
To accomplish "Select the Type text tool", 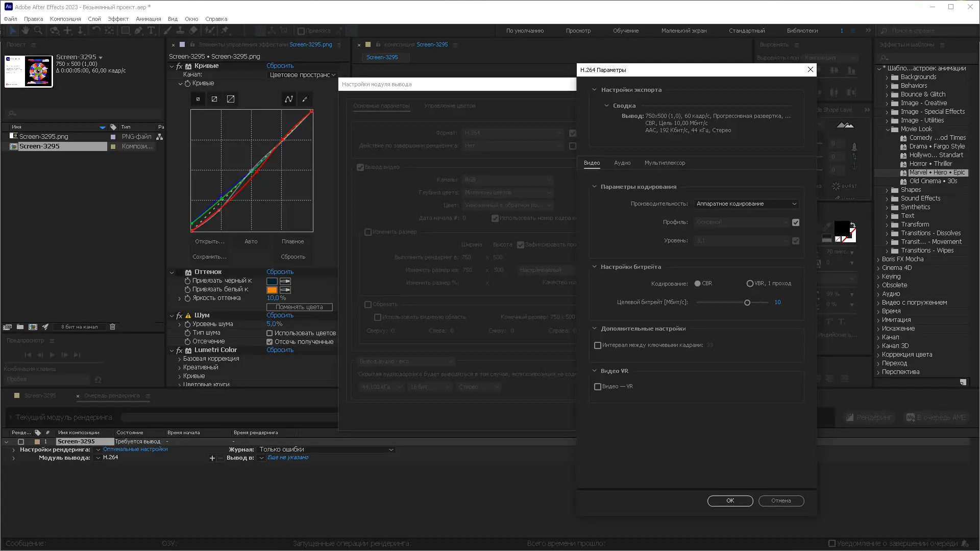I will pyautogui.click(x=151, y=31).
